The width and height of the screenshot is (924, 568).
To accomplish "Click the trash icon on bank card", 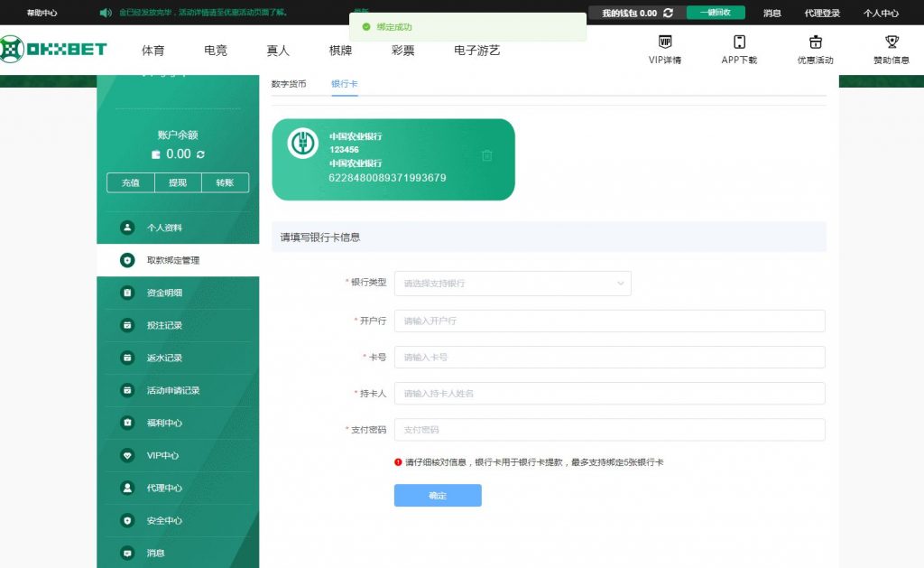I will pos(487,155).
